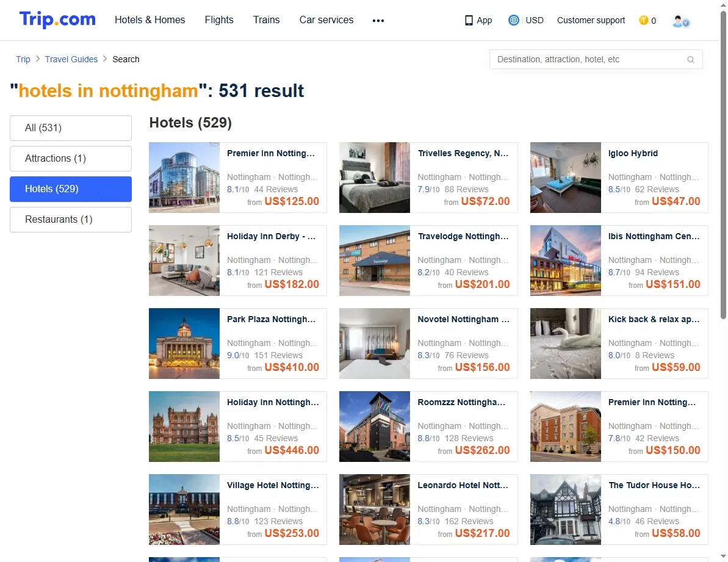Image resolution: width=728 pixels, height=562 pixels.
Task: Filter by Attractions (1)
Action: [x=71, y=159]
